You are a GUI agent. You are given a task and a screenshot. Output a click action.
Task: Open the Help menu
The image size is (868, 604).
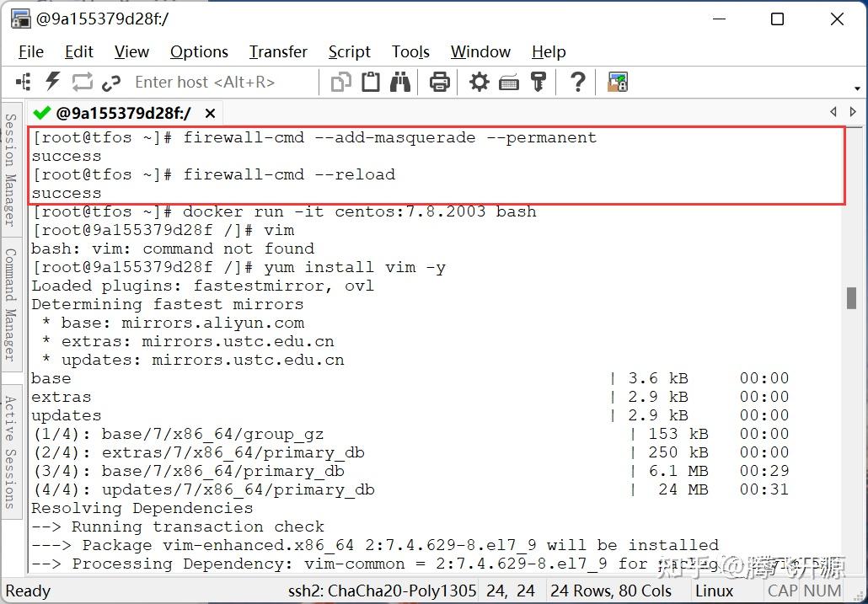coord(549,52)
